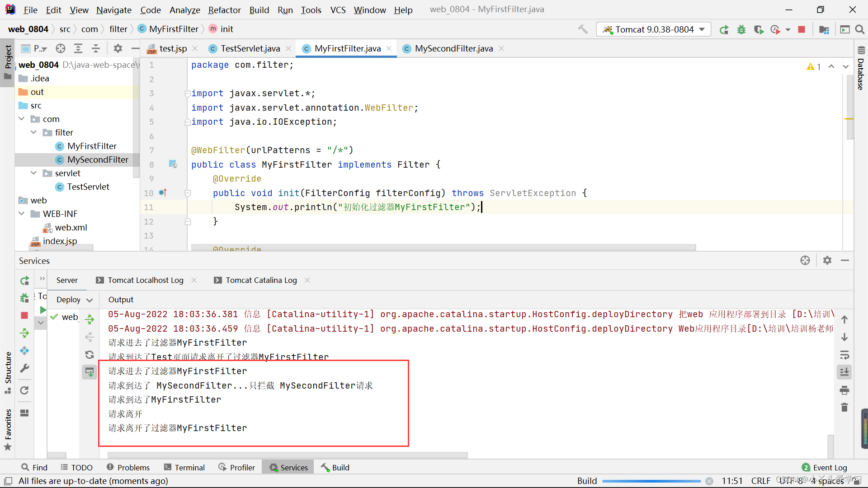Image resolution: width=868 pixels, height=488 pixels.
Task: Select the Tomcat Localhost Log tab
Action: coord(146,280)
